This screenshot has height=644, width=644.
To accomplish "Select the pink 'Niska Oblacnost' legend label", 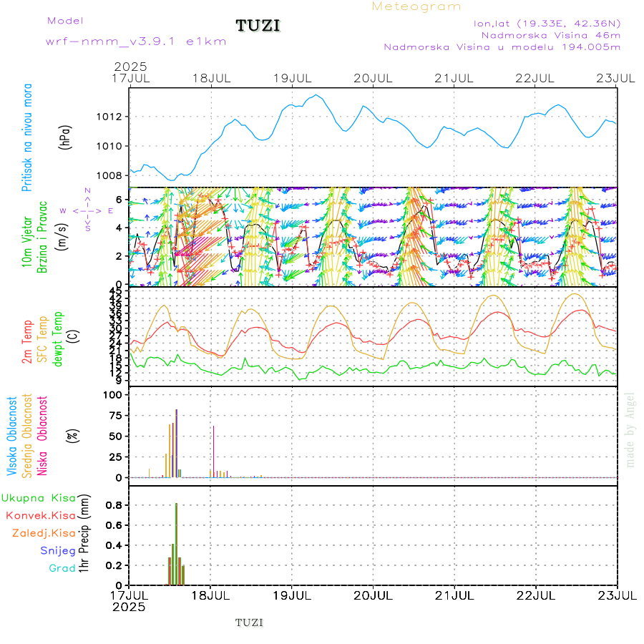I will point(42,436).
